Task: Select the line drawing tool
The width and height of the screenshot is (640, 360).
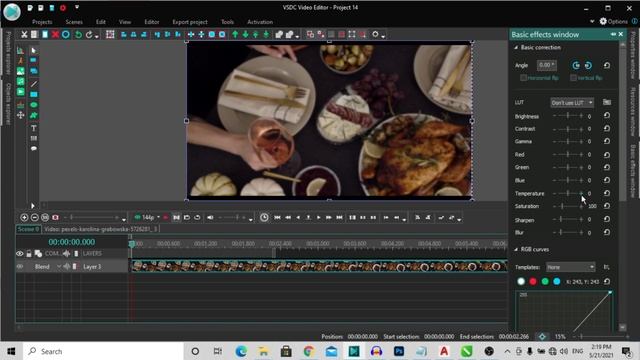Action: tap(33, 84)
